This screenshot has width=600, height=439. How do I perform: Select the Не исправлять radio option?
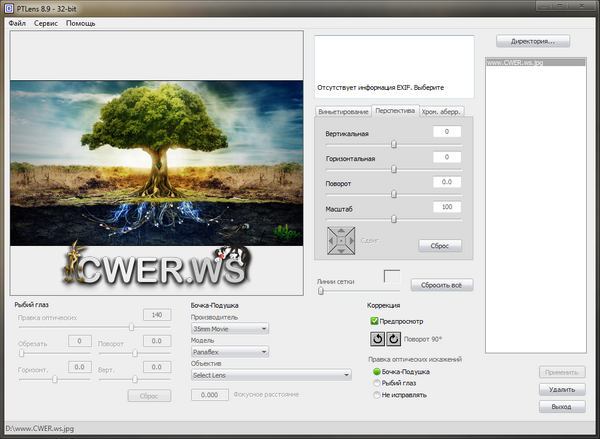coord(377,395)
